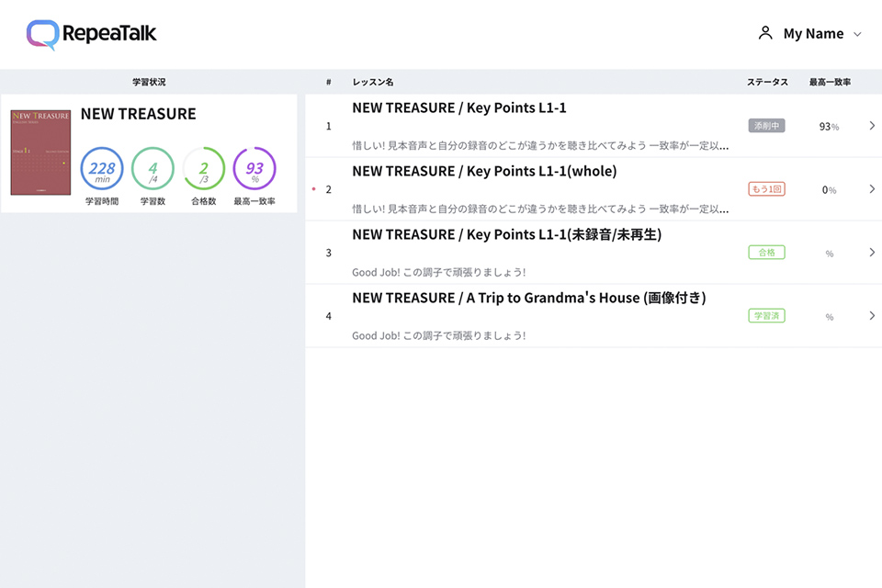Image resolution: width=882 pixels, height=588 pixels.
Task: Click the red unread dot beside lesson 2
Action: [x=313, y=189]
